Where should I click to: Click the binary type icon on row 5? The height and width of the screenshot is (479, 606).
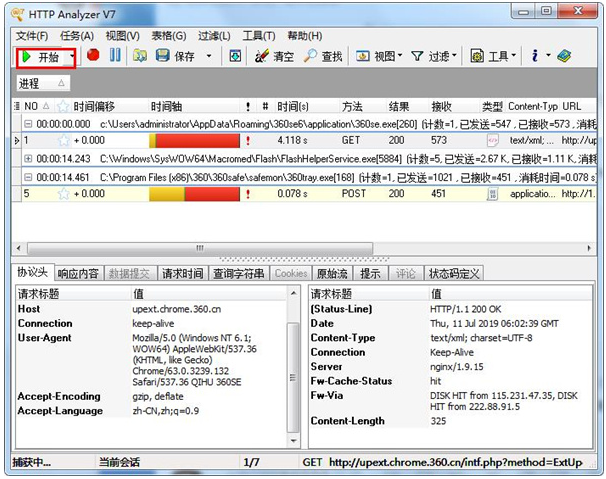[493, 194]
